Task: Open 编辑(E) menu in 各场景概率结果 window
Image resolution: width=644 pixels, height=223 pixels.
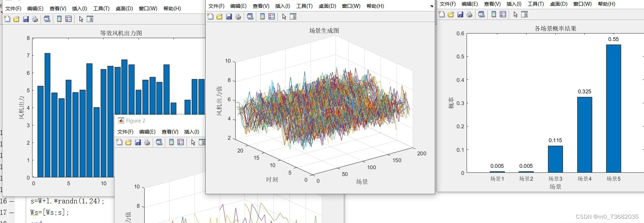Action: 470,4
